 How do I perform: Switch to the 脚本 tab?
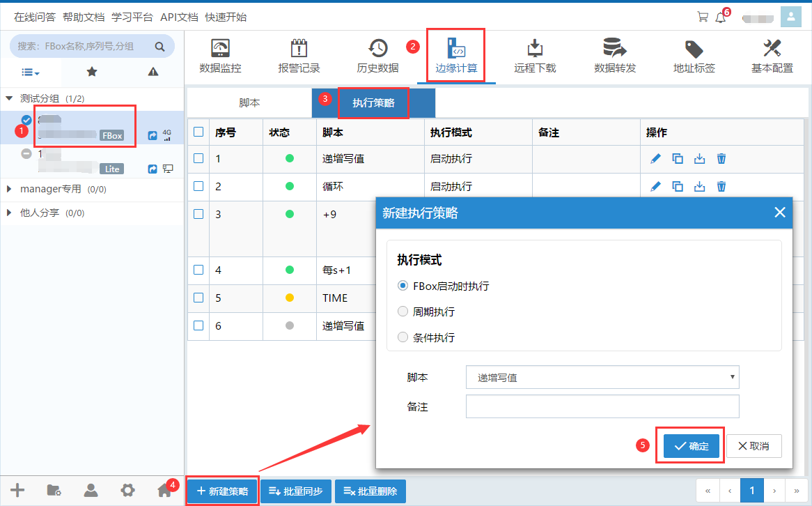[x=249, y=103]
